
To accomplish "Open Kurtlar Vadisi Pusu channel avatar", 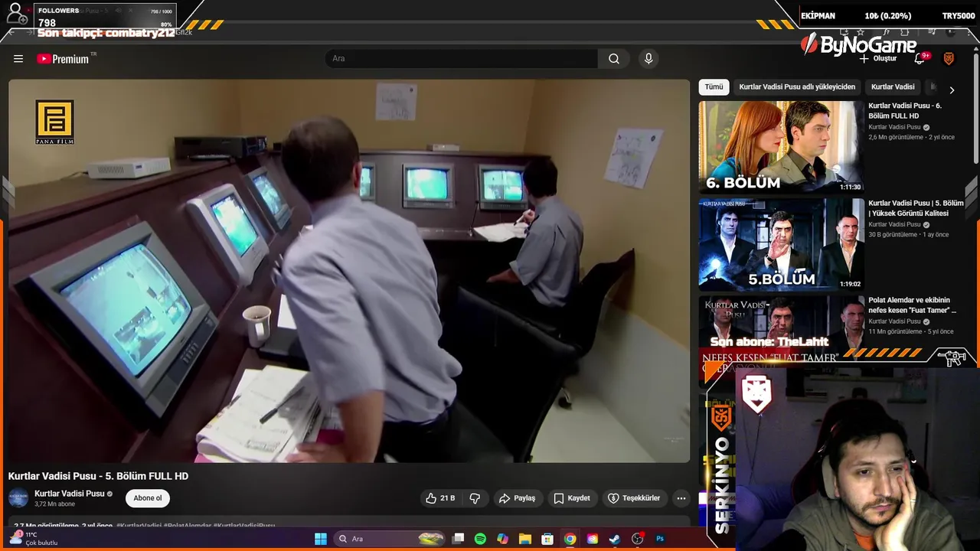I will [x=18, y=498].
